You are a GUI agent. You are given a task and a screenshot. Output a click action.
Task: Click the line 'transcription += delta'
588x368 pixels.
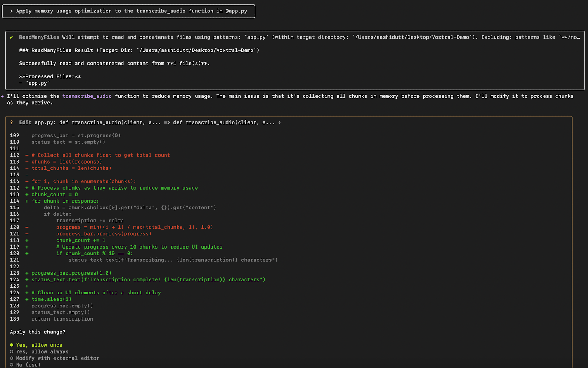[90, 221]
